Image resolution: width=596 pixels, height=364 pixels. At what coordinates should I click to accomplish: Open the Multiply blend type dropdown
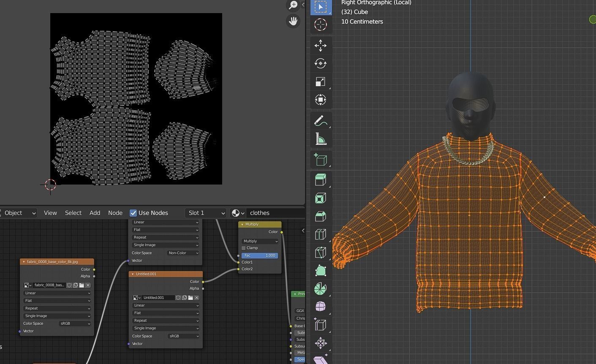[260, 241]
